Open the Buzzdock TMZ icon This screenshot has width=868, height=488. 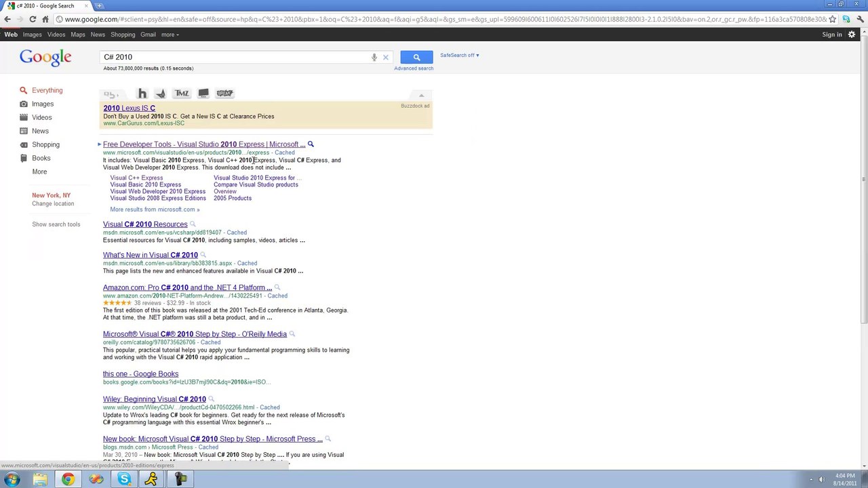182,94
